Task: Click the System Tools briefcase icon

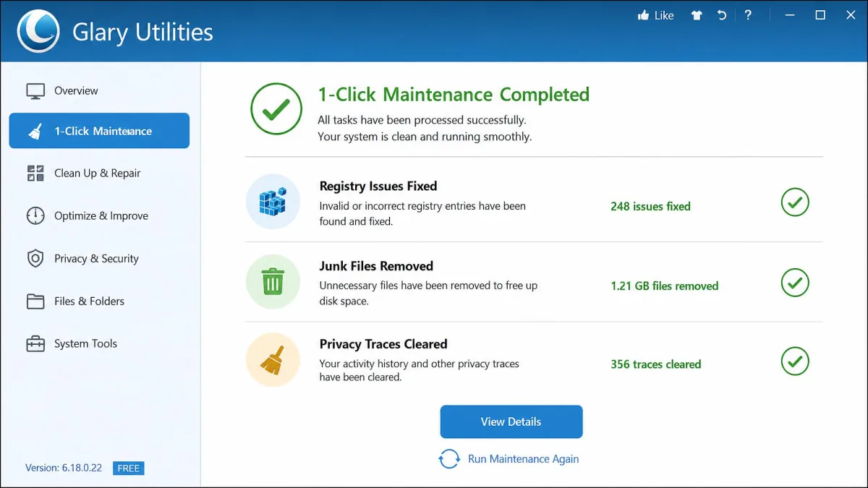Action: (35, 343)
